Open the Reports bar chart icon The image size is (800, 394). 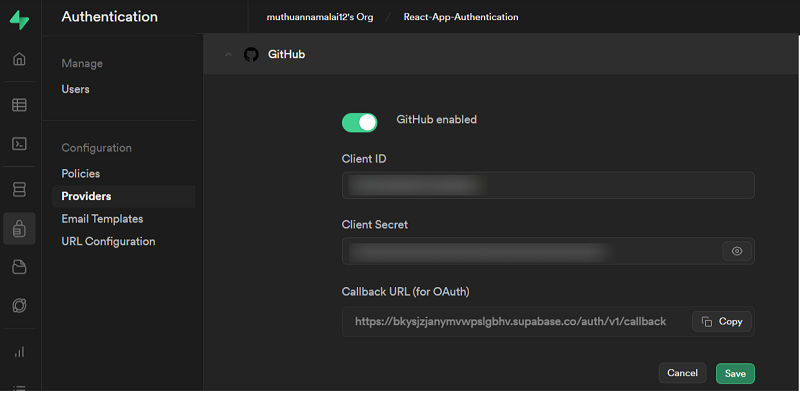pyautogui.click(x=19, y=352)
